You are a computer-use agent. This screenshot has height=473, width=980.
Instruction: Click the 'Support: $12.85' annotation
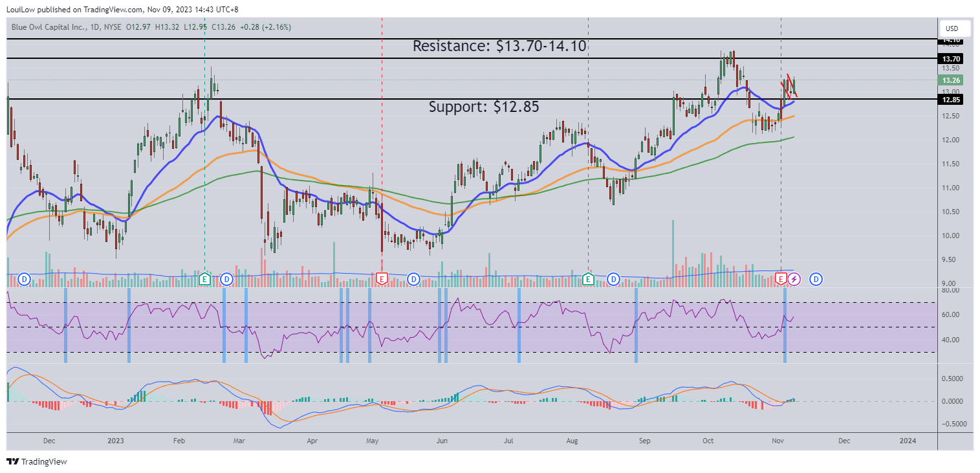[484, 107]
